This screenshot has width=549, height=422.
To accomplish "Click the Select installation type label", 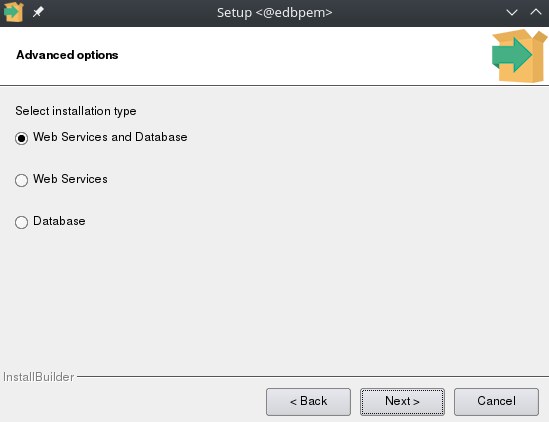I will (x=76, y=111).
